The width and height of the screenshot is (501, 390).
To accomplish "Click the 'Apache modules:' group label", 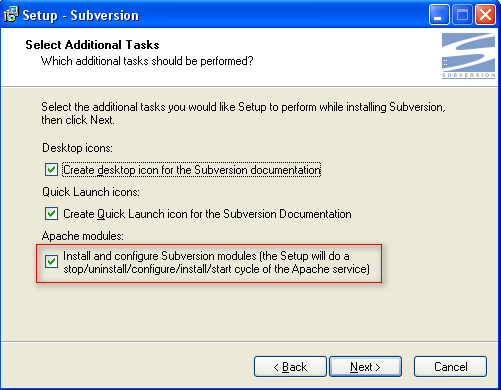I will 83,236.
